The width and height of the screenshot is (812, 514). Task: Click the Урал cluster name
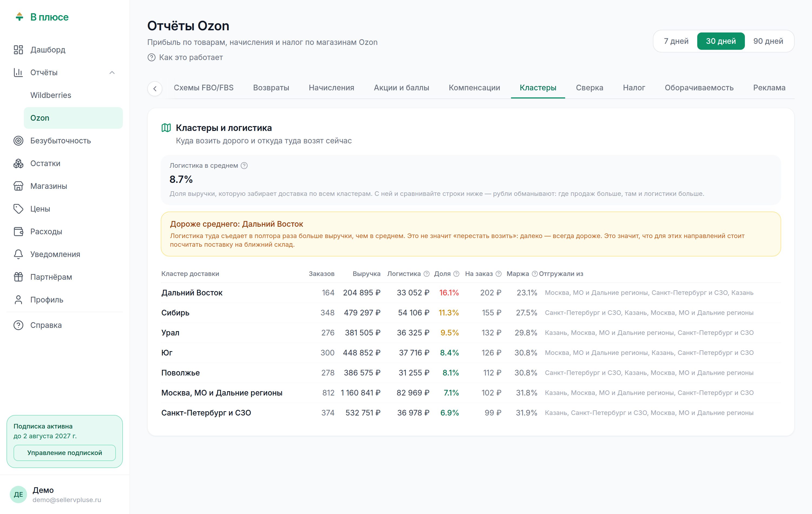170,333
